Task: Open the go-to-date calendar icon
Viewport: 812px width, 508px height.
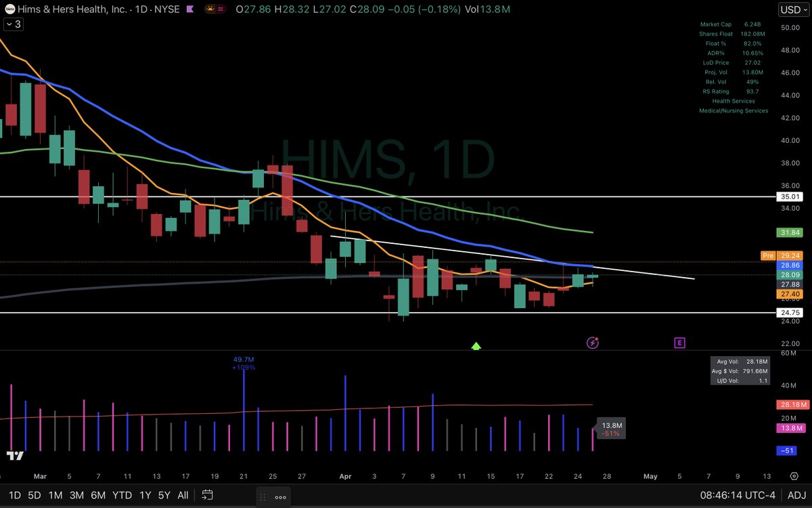Action: click(208, 495)
